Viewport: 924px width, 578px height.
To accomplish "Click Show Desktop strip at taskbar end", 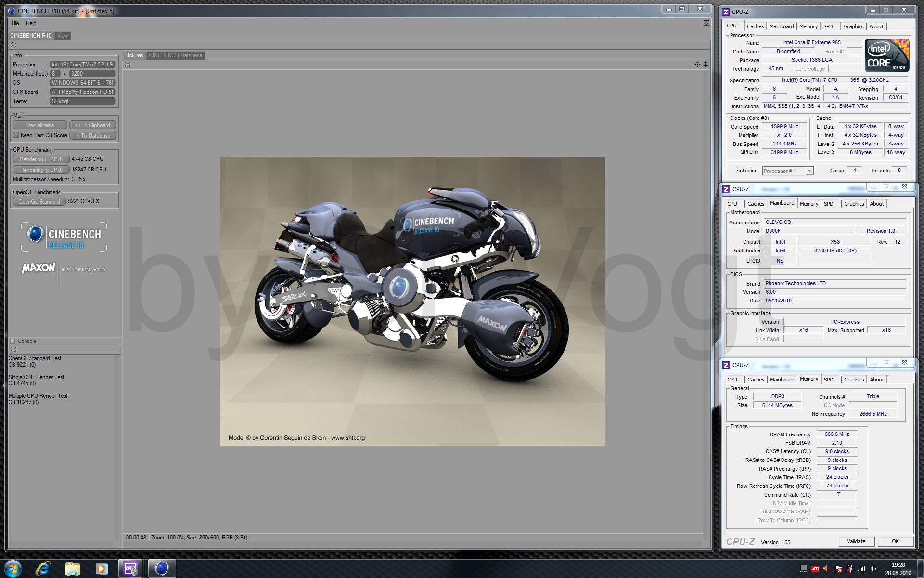I will click(x=920, y=569).
